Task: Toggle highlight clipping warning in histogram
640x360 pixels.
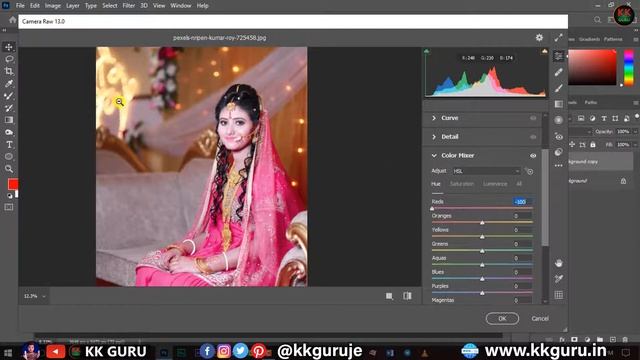Action: [544, 51]
